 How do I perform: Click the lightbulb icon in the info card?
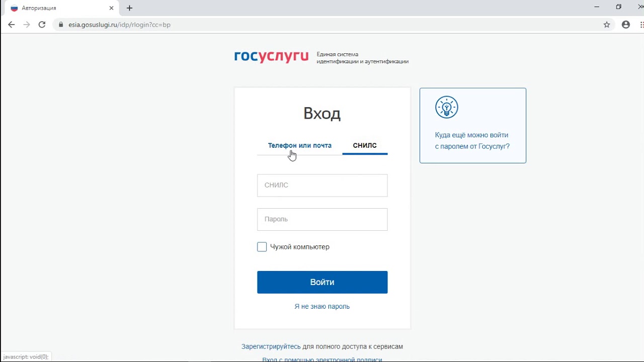[447, 107]
